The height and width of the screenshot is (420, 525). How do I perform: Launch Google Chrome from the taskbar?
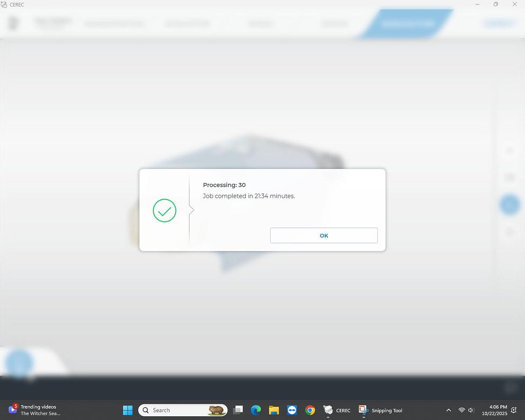(x=310, y=410)
